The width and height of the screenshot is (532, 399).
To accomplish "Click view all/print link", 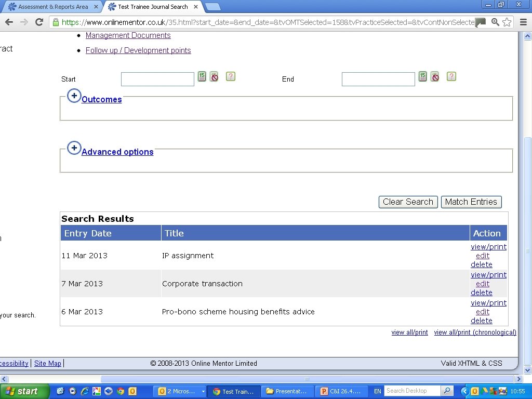I will click(x=409, y=332).
